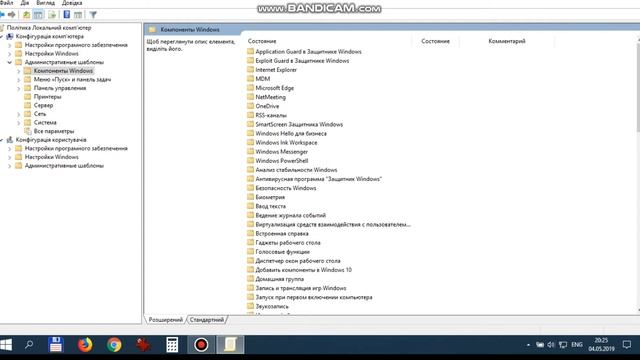
Task: Click the forward arrow toolbar icon
Action: (x=11, y=15)
